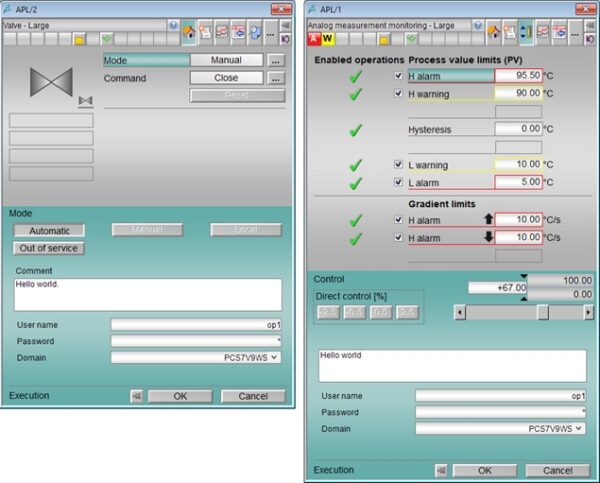Toggle the "L warning" checkbox
The image size is (600, 483).
click(398, 165)
